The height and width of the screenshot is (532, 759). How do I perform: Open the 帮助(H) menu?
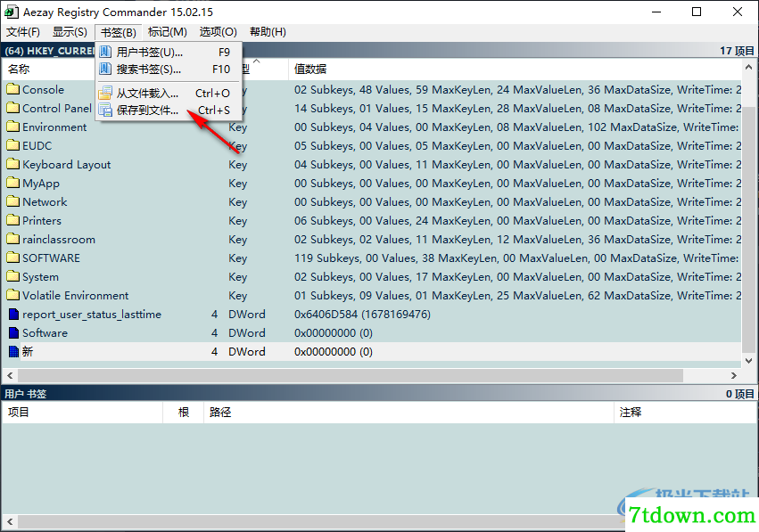(x=268, y=32)
